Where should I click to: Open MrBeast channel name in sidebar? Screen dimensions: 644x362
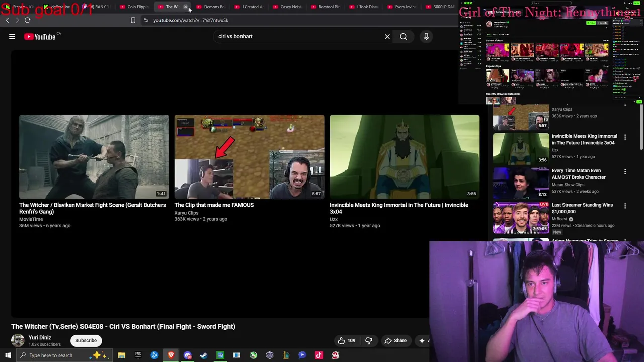(559, 219)
